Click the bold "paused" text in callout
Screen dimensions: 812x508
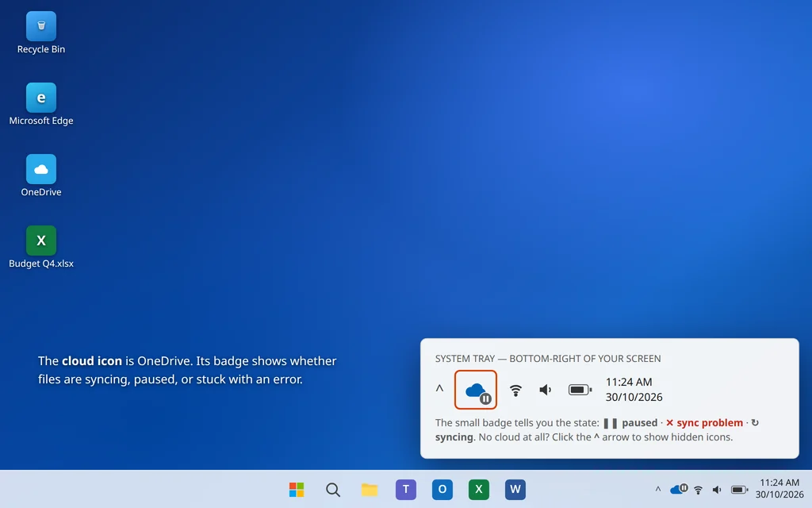640,423
